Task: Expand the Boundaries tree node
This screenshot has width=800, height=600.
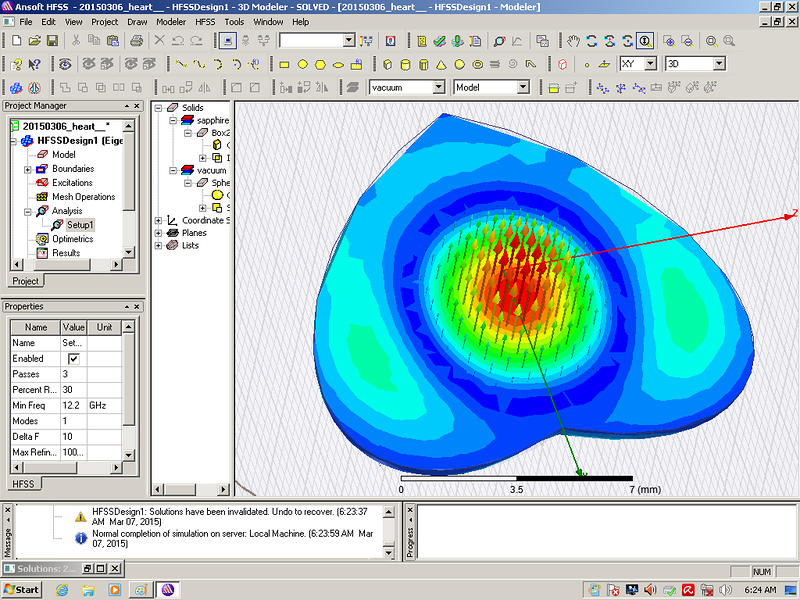Action: [x=28, y=169]
